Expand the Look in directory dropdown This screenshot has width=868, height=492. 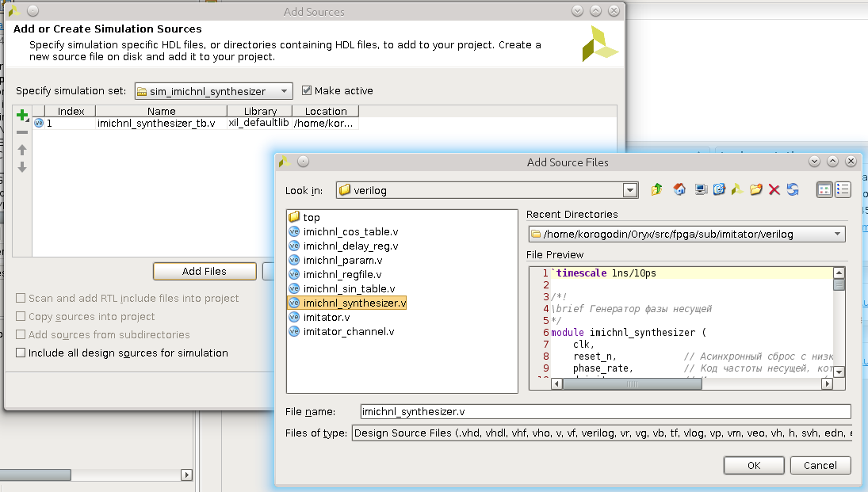(629, 190)
